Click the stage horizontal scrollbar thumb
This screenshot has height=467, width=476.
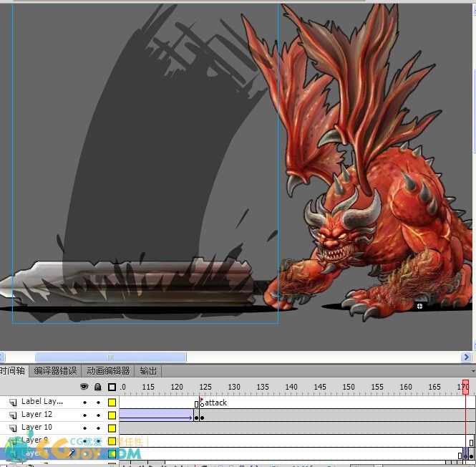click(110, 357)
